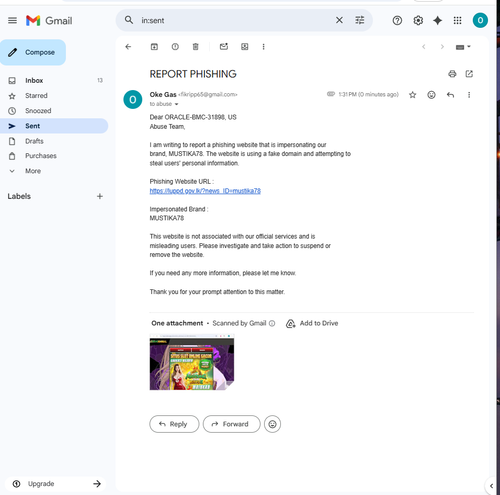Reply using the header arrow icon

click(450, 95)
